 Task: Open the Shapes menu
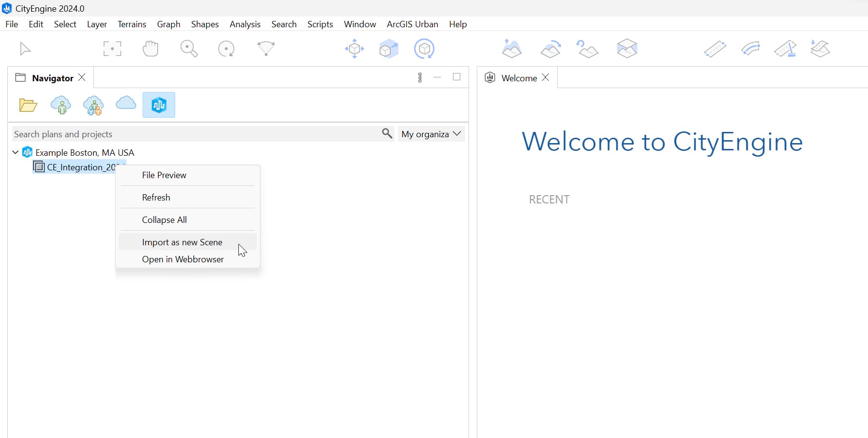point(205,24)
